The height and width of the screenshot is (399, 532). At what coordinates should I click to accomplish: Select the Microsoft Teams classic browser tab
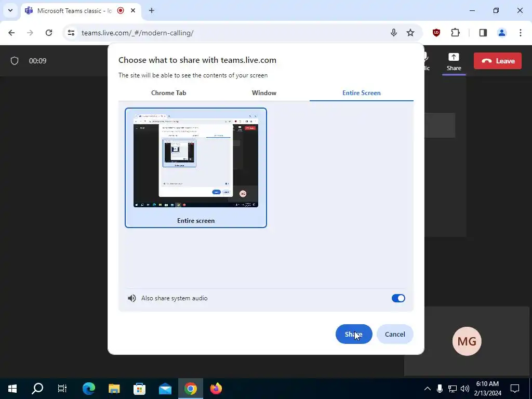(81, 10)
